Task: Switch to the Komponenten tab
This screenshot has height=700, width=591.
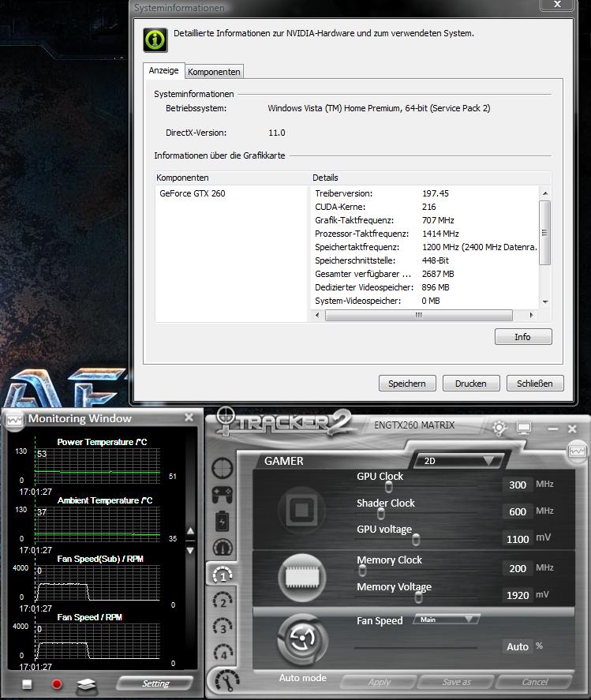Action: pyautogui.click(x=214, y=72)
